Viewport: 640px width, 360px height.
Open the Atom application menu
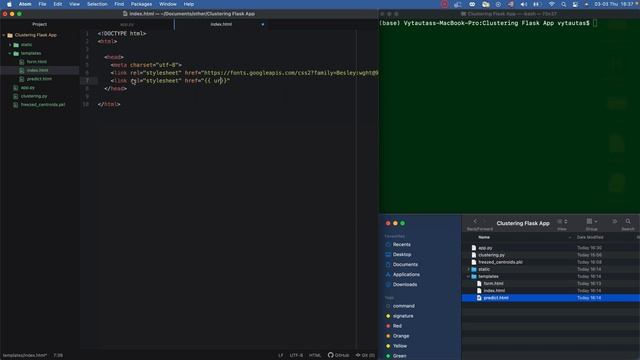click(x=25, y=4)
